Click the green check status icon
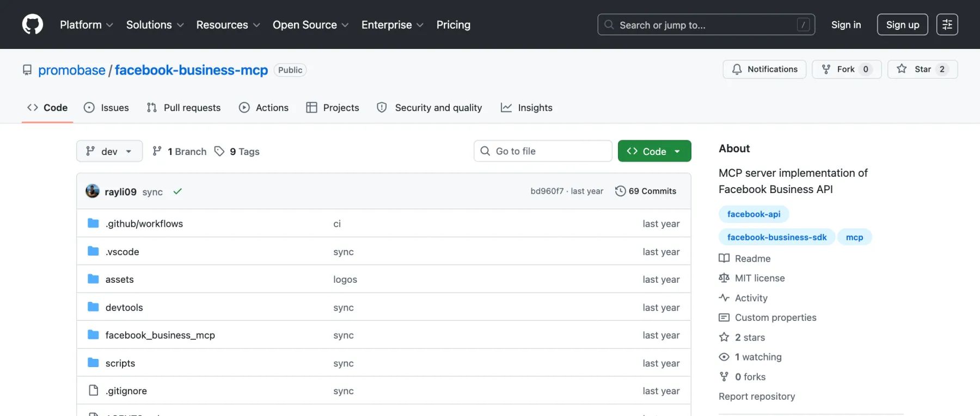This screenshot has width=980, height=416. (177, 191)
